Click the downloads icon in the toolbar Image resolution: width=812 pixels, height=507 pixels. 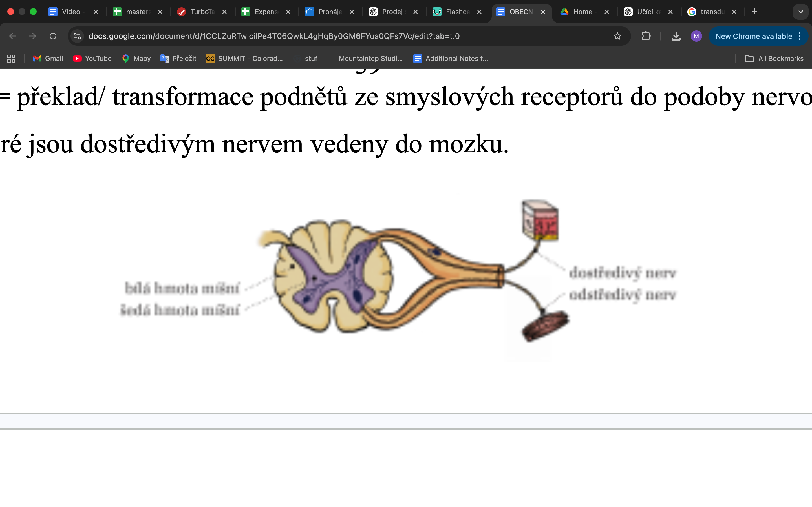[676, 36]
